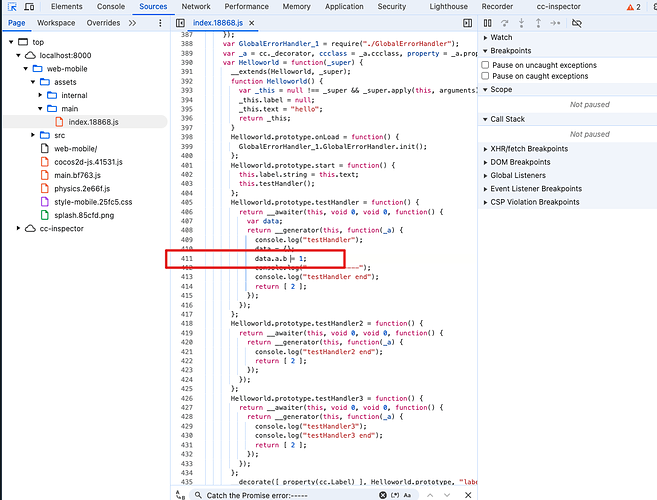This screenshot has height=500, width=657.
Task: Toggle the replace field icon in search bar
Action: point(181,495)
